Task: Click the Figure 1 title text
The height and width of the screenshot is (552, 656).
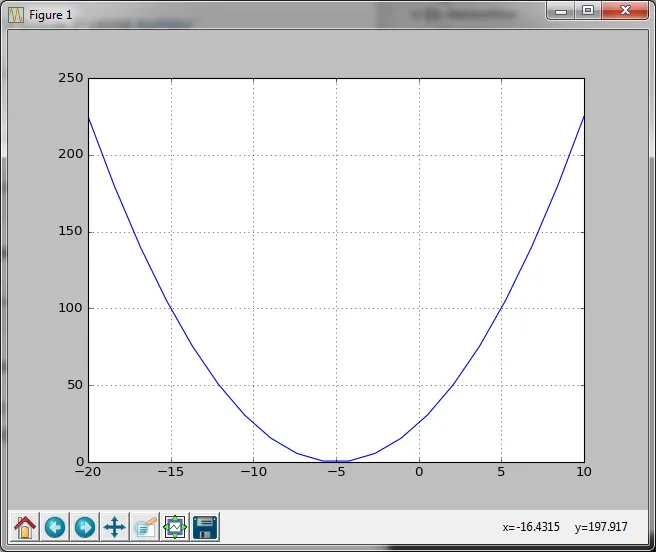Action: pos(51,15)
